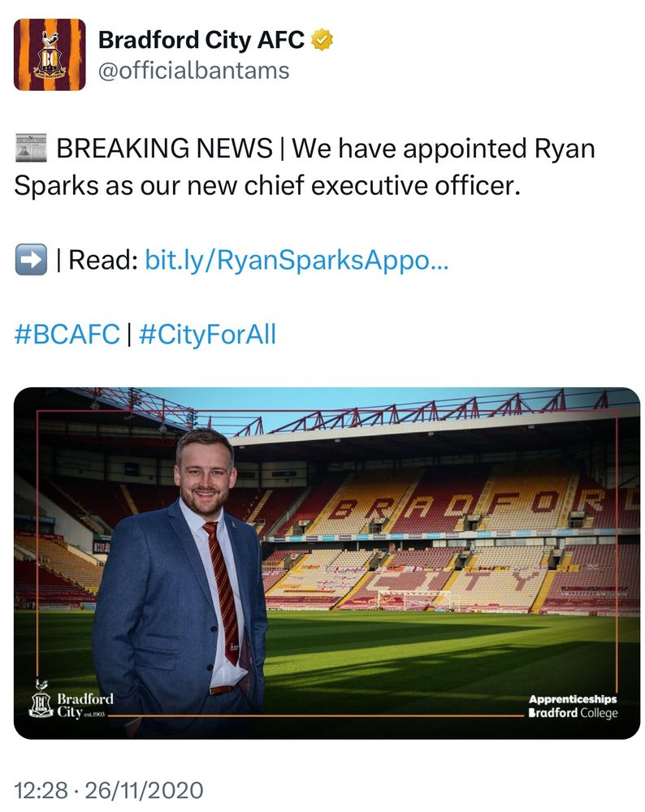
Task: Click the right arrow emoji beside Read
Action: tap(31, 261)
